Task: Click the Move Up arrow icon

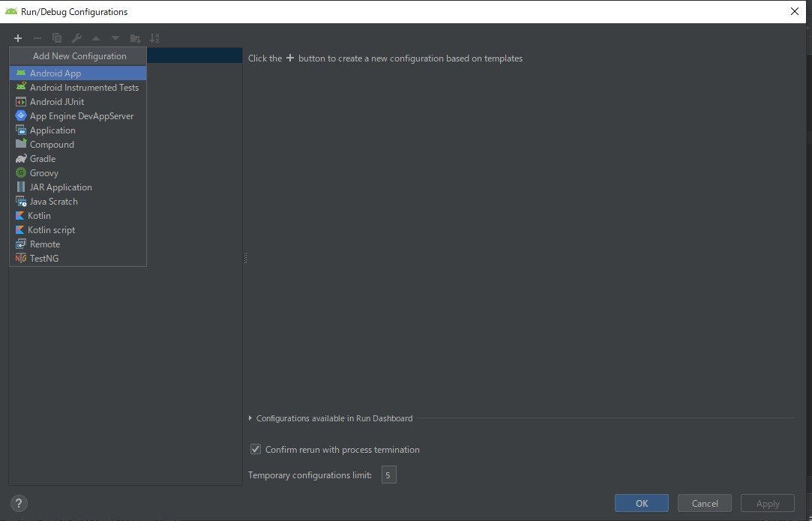Action: click(x=96, y=38)
